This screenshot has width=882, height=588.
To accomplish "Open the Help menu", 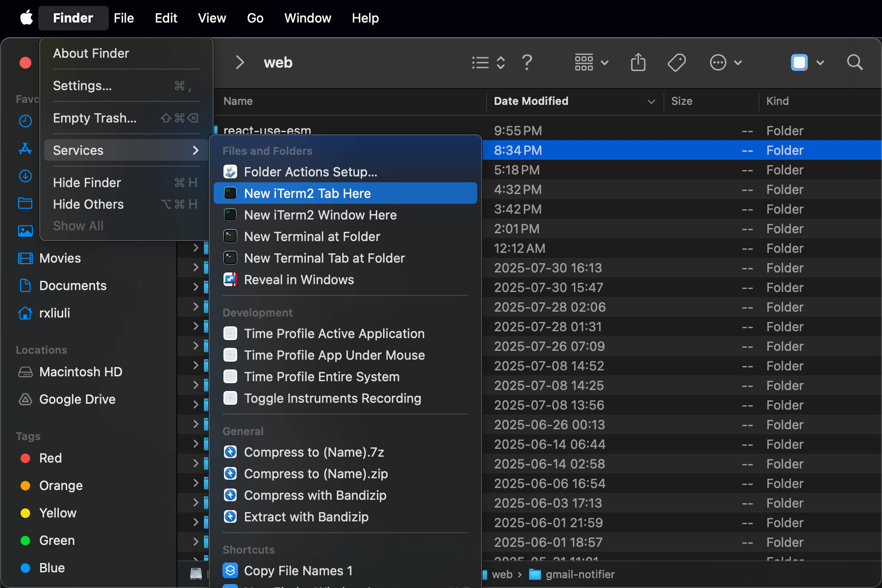I will (365, 18).
